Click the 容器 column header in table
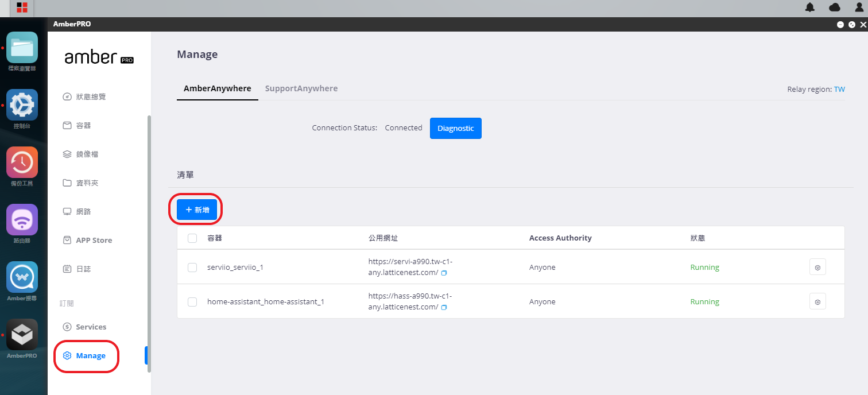Screen dimensions: 868x395 coord(215,238)
